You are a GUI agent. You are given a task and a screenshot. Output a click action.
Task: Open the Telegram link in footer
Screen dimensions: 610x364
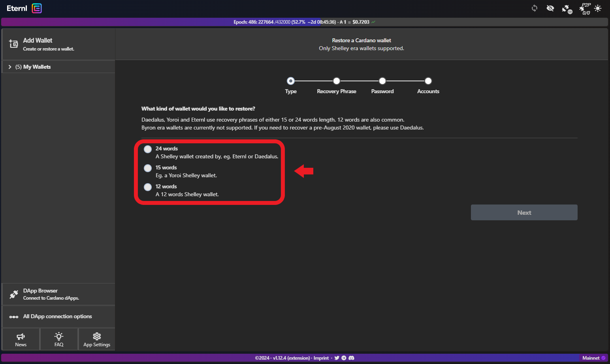click(x=344, y=358)
